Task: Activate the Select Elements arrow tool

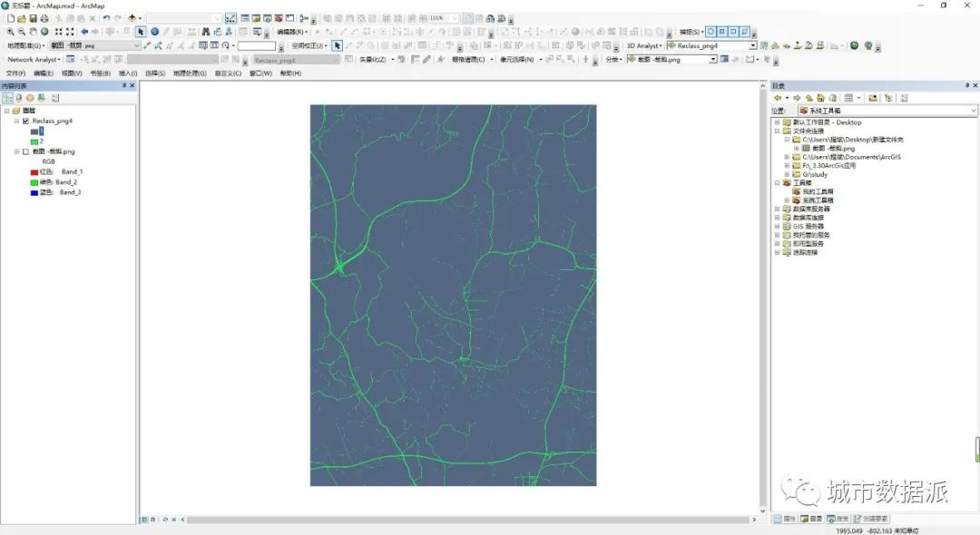Action: [x=141, y=31]
